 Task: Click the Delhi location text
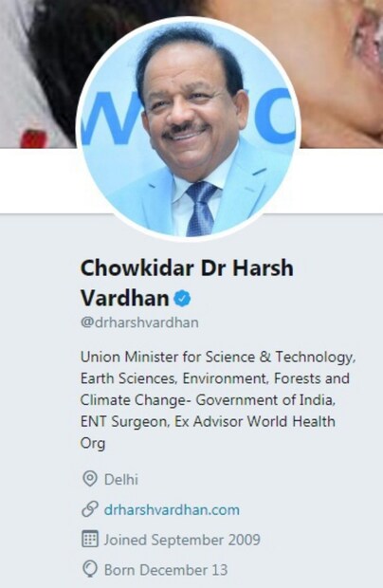pos(121,480)
